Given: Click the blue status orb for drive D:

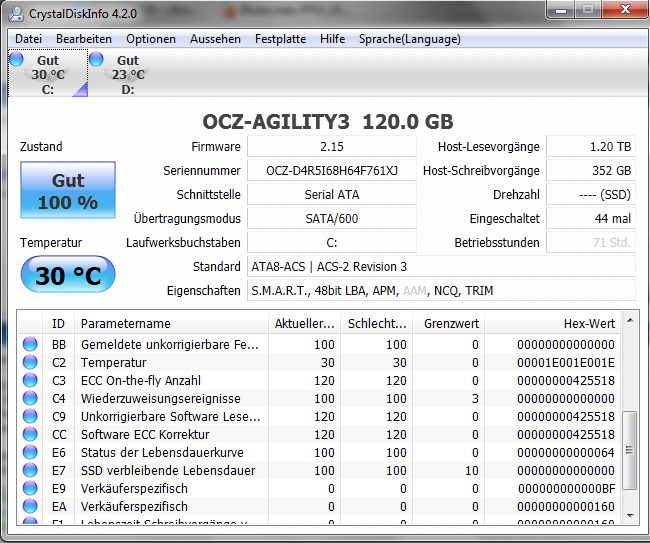Looking at the screenshot, I should point(96,59).
